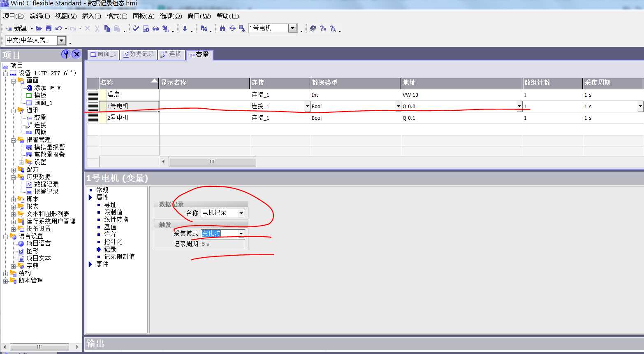Open the 选项(O) menu

[171, 16]
